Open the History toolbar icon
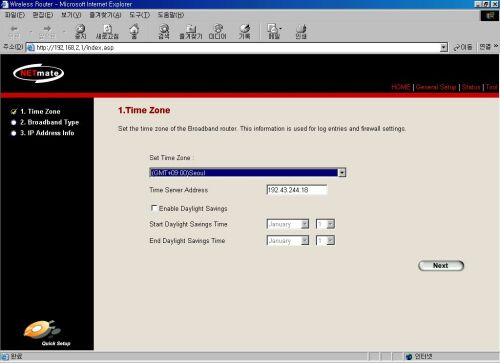This screenshot has height=363, width=500. [244, 32]
